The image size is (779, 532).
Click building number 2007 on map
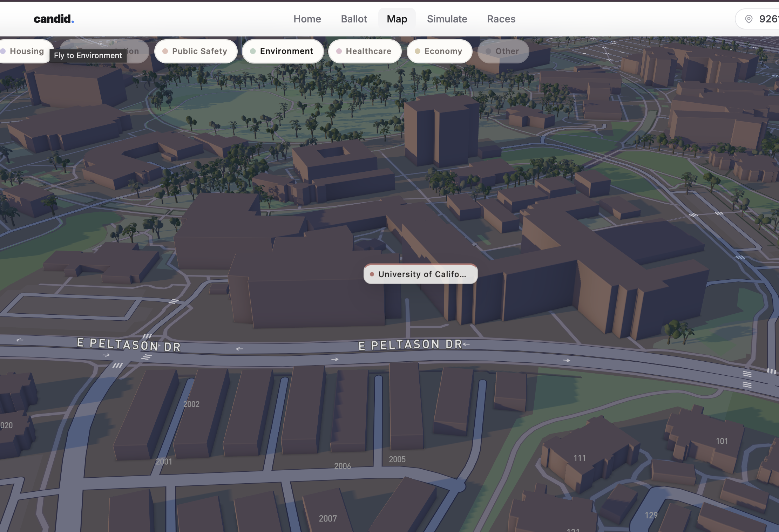coord(328,518)
